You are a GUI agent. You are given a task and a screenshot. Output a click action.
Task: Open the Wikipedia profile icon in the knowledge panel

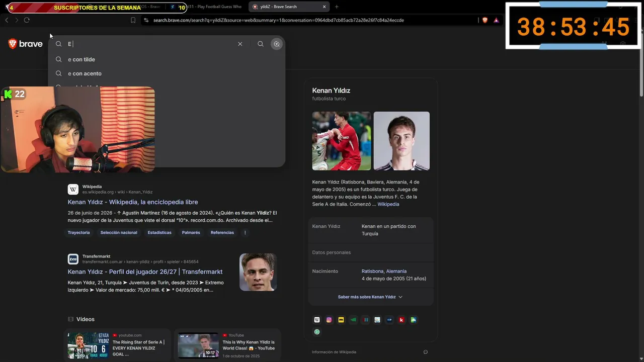click(317, 320)
